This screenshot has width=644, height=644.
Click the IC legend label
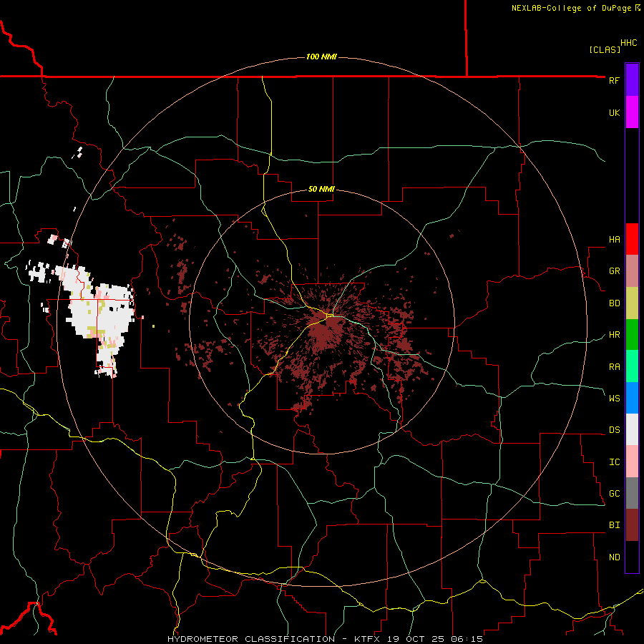coord(614,462)
